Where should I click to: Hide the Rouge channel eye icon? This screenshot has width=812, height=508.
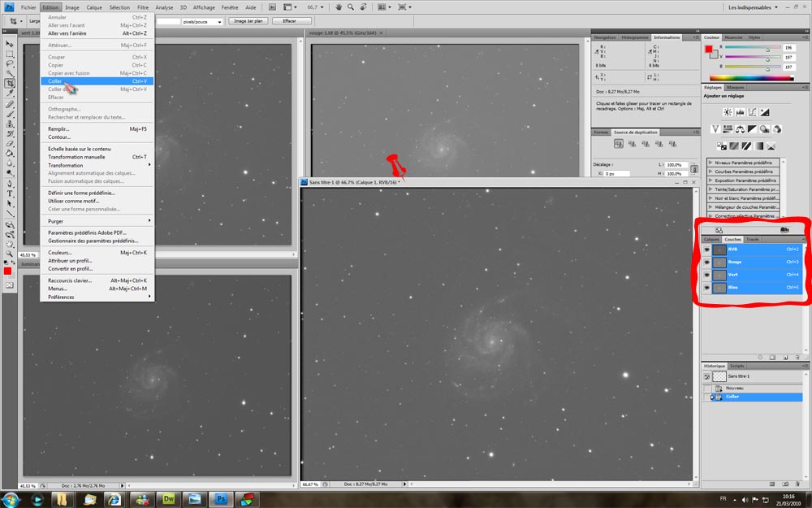pos(706,262)
